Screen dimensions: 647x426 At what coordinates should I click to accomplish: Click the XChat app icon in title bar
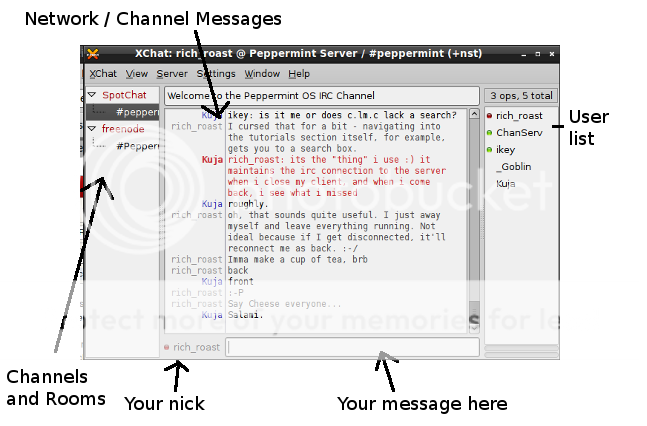pos(93,54)
